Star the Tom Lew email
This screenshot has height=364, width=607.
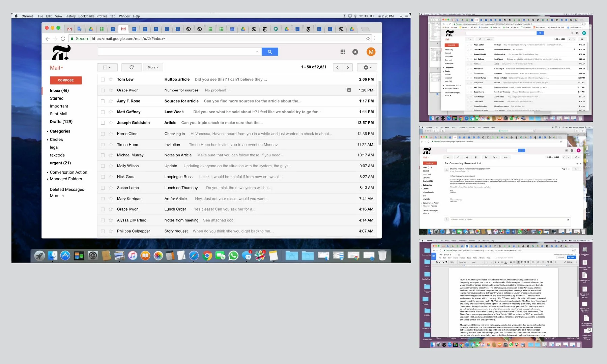111,79
